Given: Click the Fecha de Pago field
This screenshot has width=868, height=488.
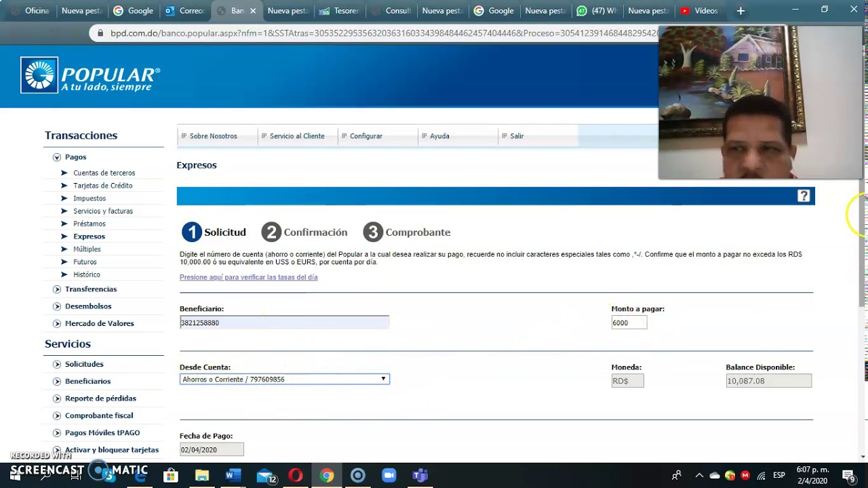Looking at the screenshot, I should tap(212, 449).
